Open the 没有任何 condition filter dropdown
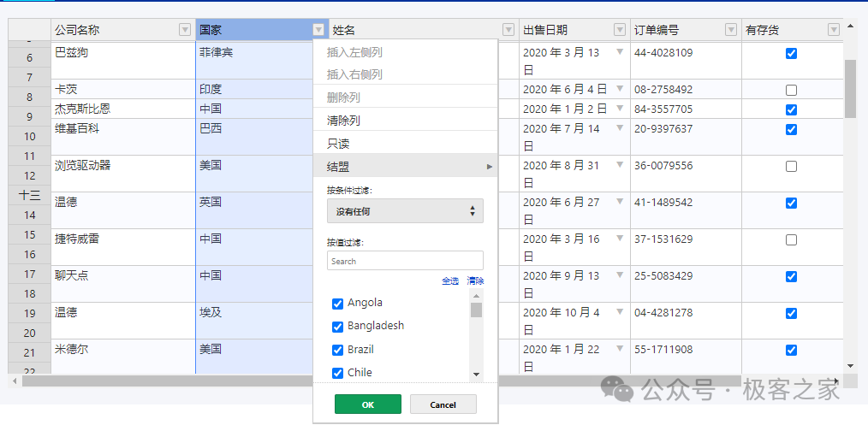868x425 pixels. click(405, 211)
